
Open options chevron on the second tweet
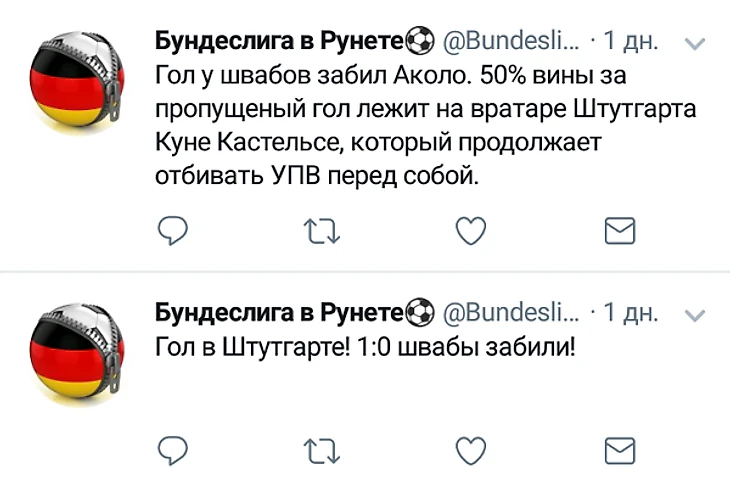point(697,316)
